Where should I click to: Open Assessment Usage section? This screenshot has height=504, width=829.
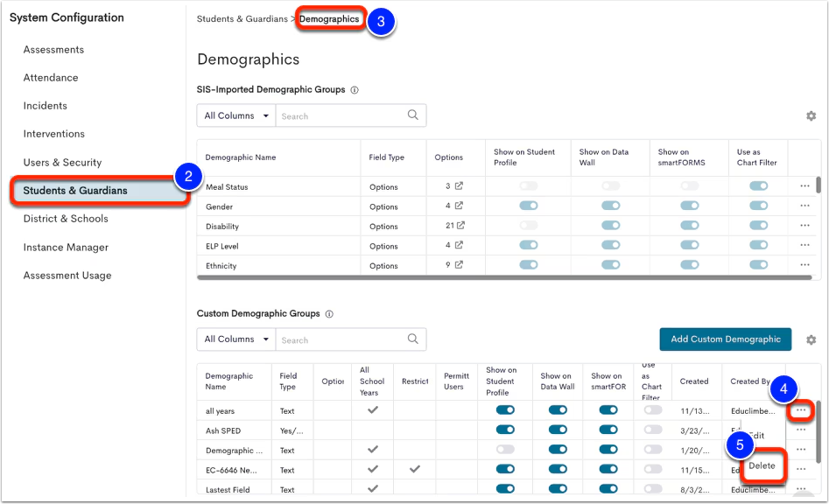67,276
